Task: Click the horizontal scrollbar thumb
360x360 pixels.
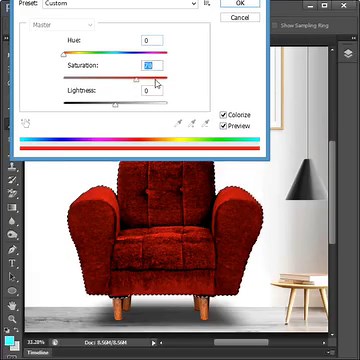Action: click(241, 343)
